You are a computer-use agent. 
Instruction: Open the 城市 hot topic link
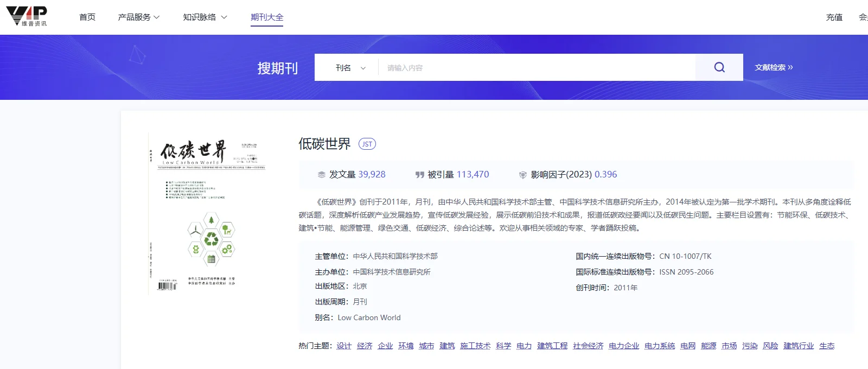[426, 346]
